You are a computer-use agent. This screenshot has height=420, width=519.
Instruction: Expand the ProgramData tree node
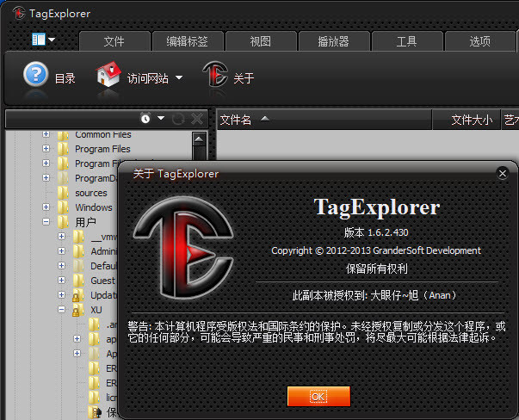46,178
